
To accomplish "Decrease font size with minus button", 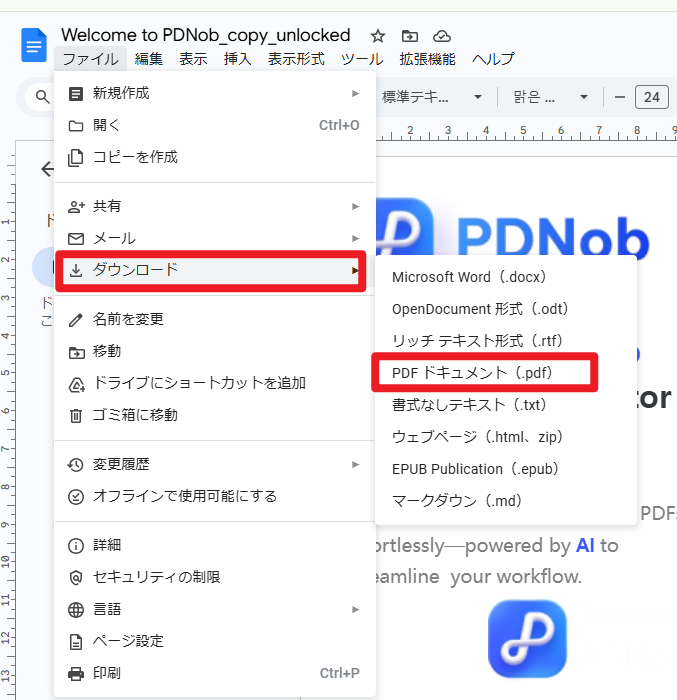I will coord(619,97).
